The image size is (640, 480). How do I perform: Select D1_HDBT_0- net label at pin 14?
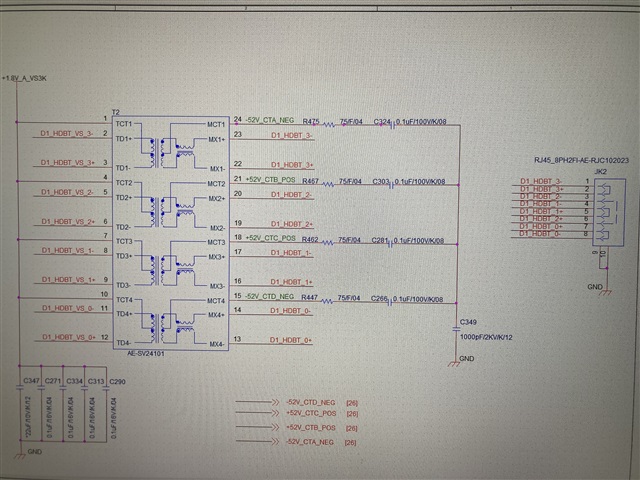point(291,311)
